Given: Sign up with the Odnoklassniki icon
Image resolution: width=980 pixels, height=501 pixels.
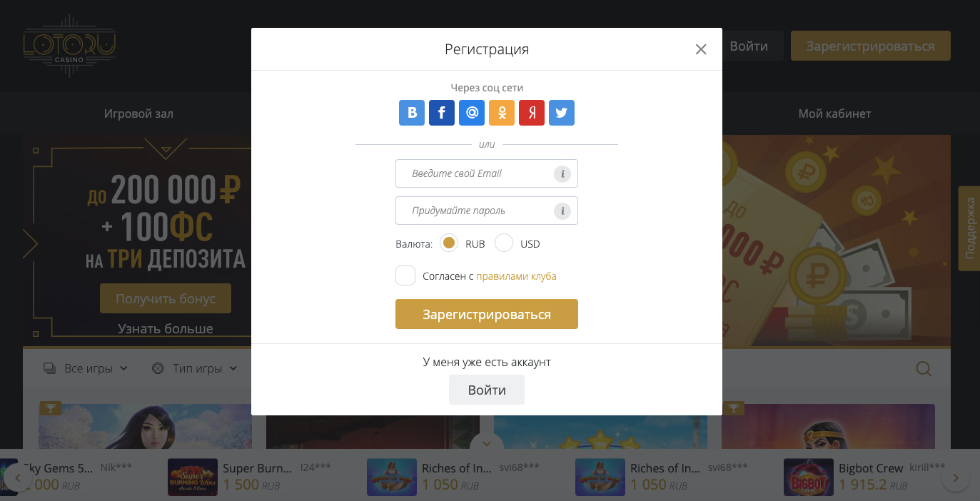Looking at the screenshot, I should [502, 113].
